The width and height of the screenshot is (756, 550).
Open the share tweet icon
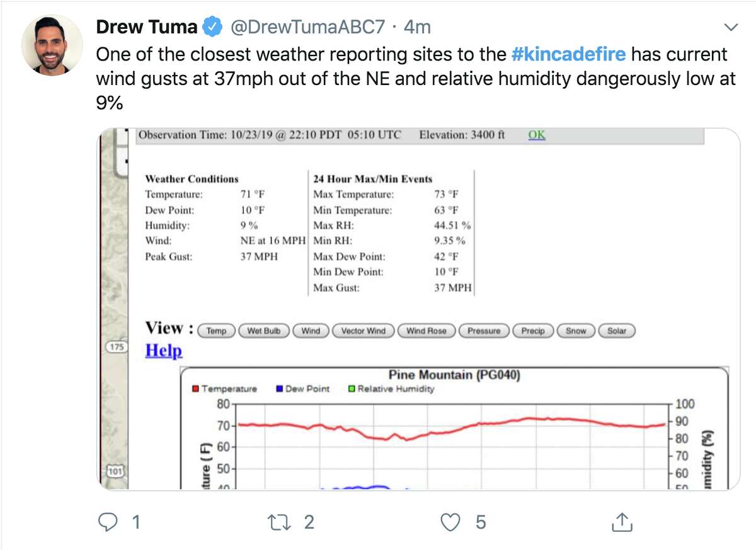click(622, 522)
